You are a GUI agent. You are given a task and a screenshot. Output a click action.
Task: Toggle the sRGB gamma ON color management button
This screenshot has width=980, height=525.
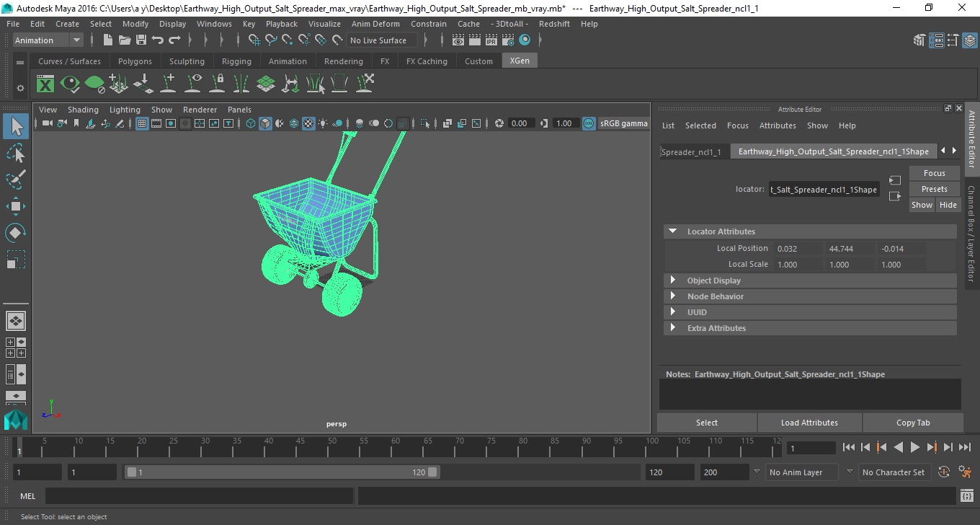589,123
